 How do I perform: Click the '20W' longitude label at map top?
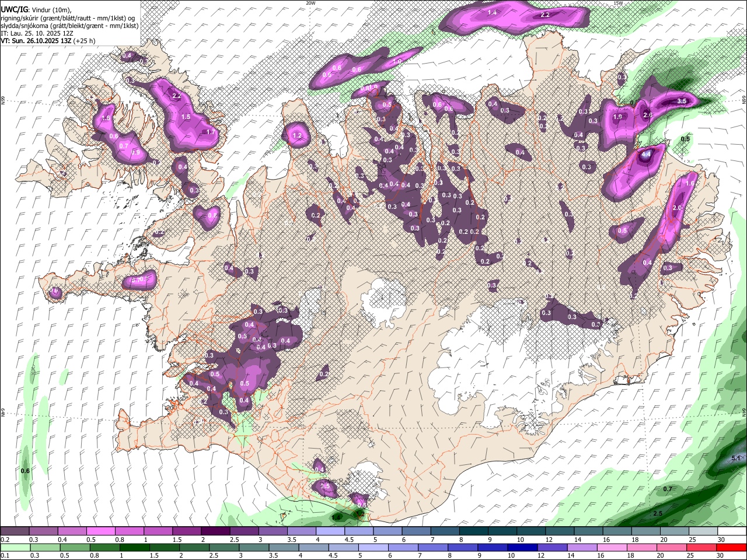(310, 3)
